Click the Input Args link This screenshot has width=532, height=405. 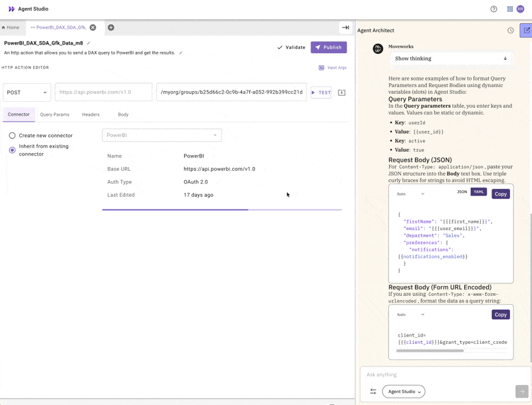point(336,68)
